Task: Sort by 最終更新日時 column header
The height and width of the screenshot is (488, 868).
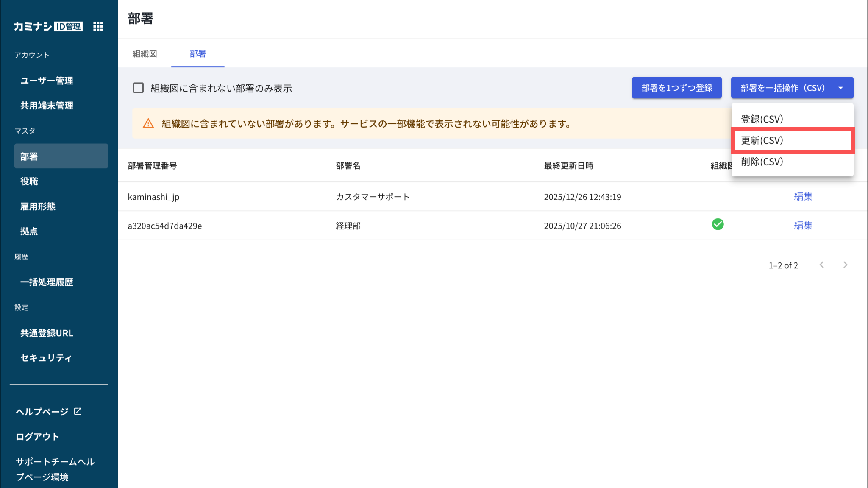Action: (x=568, y=166)
